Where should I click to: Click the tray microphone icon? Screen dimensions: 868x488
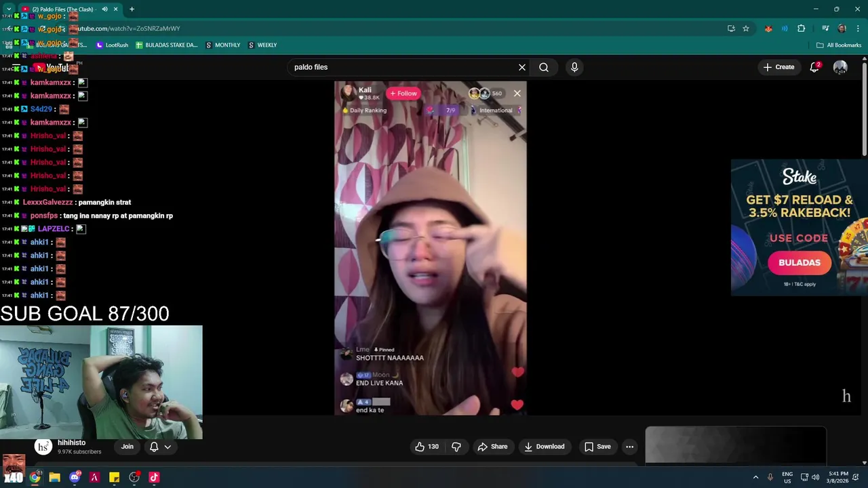click(770, 477)
